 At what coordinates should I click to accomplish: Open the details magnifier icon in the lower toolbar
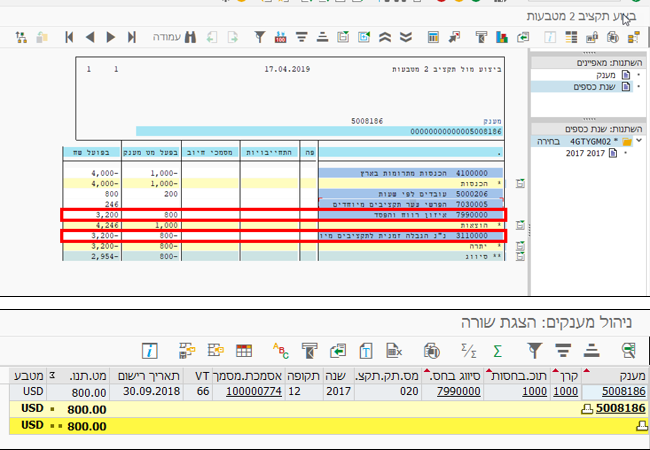coord(629,351)
